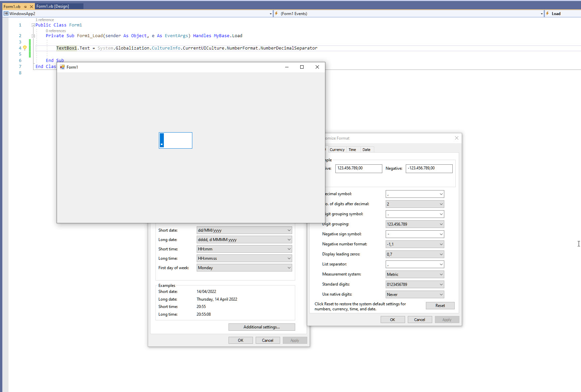Image resolution: width=581 pixels, height=392 pixels.
Task: Click OK in Customize Format dialog
Action: [392, 320]
